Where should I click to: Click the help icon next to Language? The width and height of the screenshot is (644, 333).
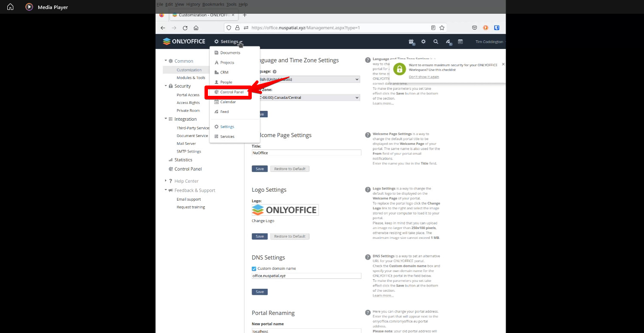coord(275,72)
